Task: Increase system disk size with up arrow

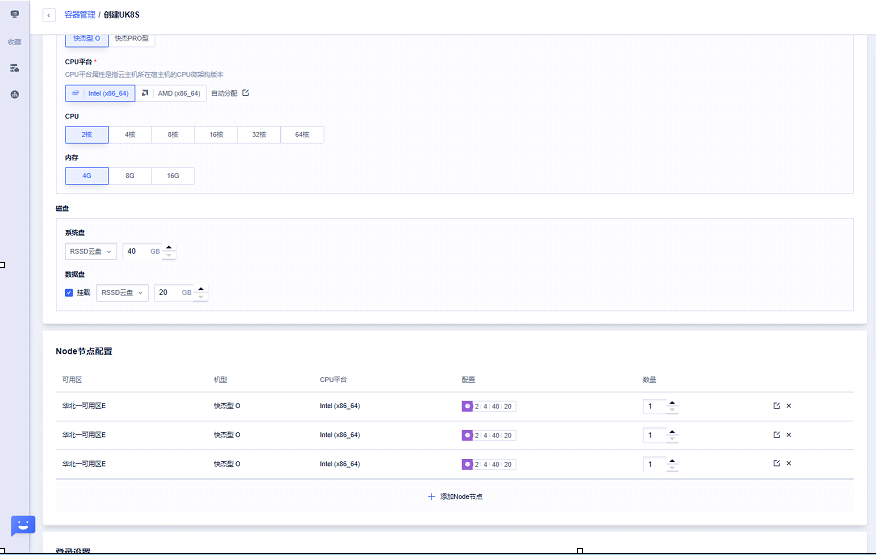Action: [x=169, y=248]
